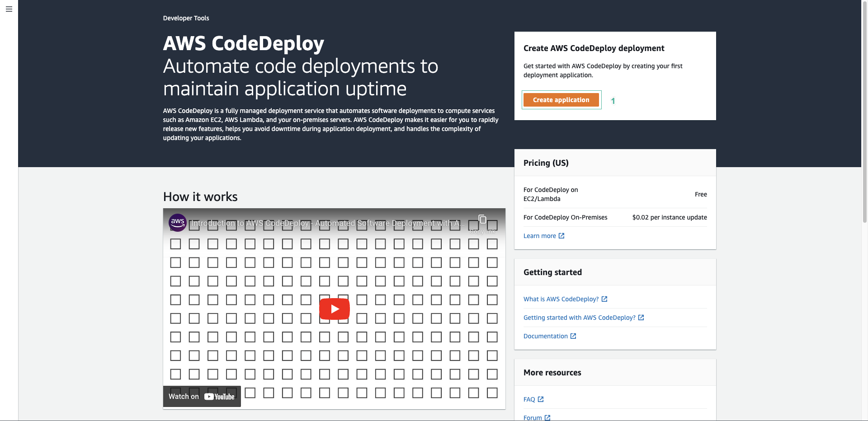The image size is (868, 421).
Task: Open Getting started with AWS CodeDeploy link
Action: pos(580,318)
